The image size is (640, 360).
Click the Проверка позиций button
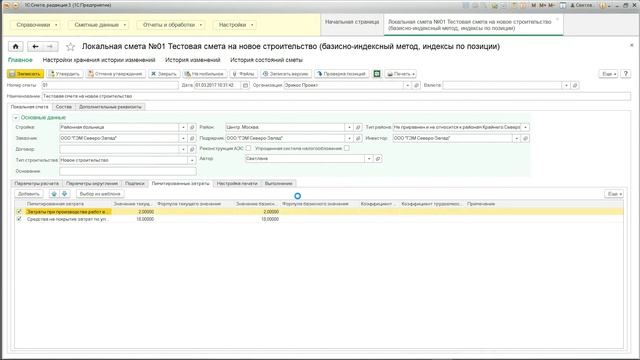tap(342, 74)
